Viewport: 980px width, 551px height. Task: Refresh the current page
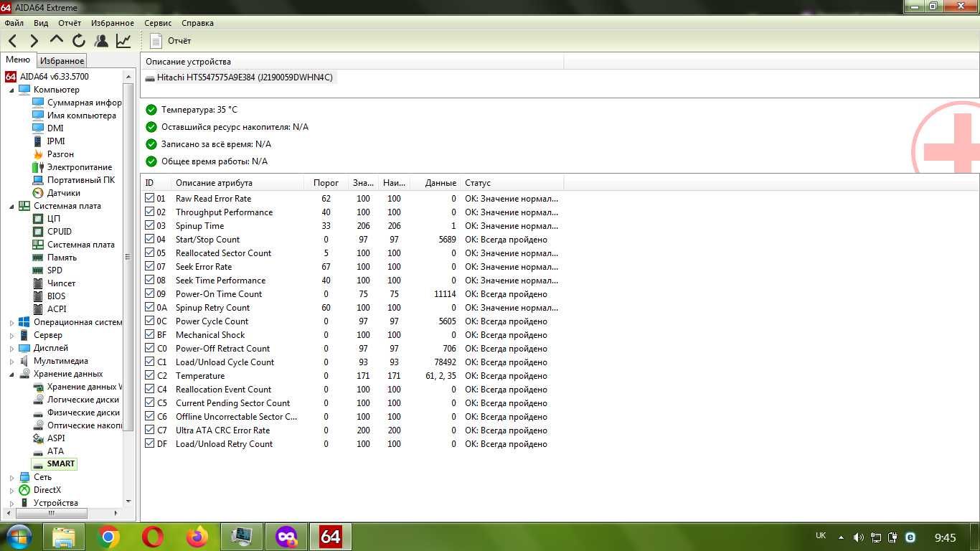79,41
